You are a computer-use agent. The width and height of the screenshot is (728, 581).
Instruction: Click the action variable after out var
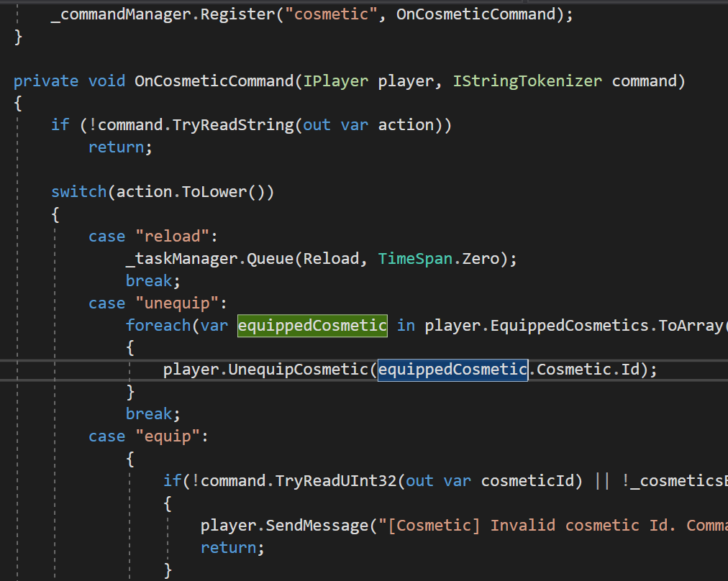point(406,125)
